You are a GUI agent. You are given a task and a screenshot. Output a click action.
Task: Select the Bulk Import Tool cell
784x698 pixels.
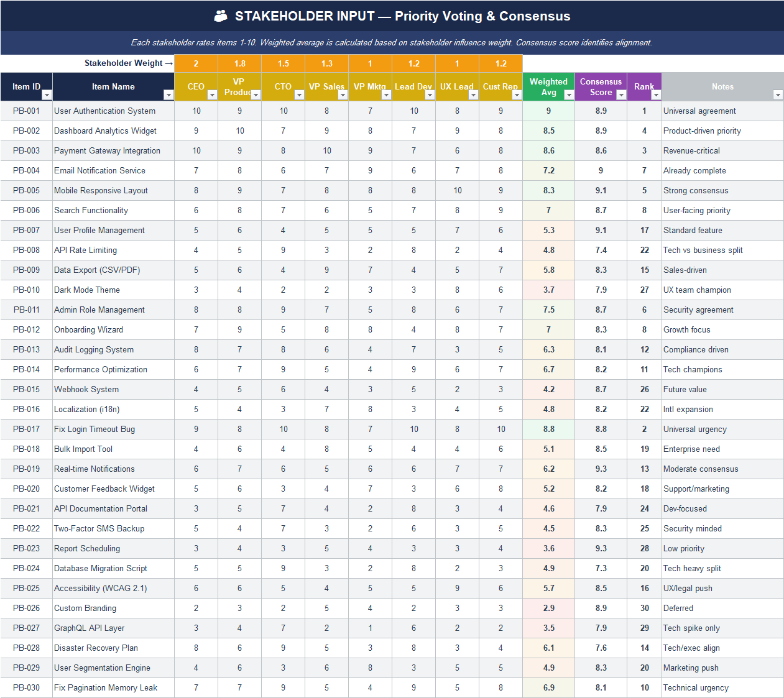click(x=113, y=449)
